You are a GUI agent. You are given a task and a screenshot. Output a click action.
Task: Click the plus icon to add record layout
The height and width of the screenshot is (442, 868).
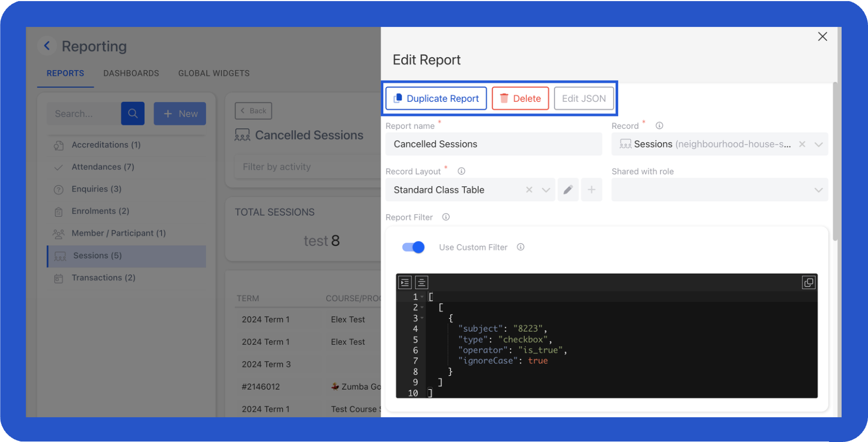(591, 190)
